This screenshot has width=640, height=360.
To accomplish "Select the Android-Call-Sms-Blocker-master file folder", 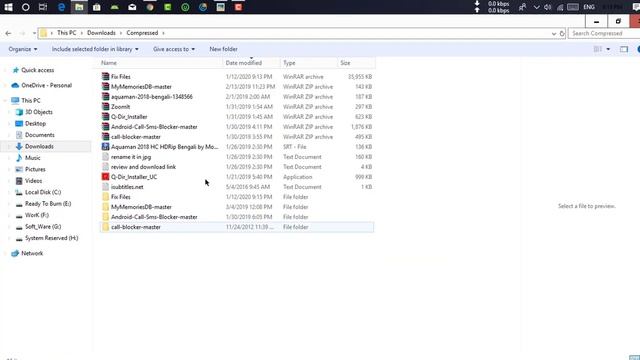I will [x=237, y=217].
